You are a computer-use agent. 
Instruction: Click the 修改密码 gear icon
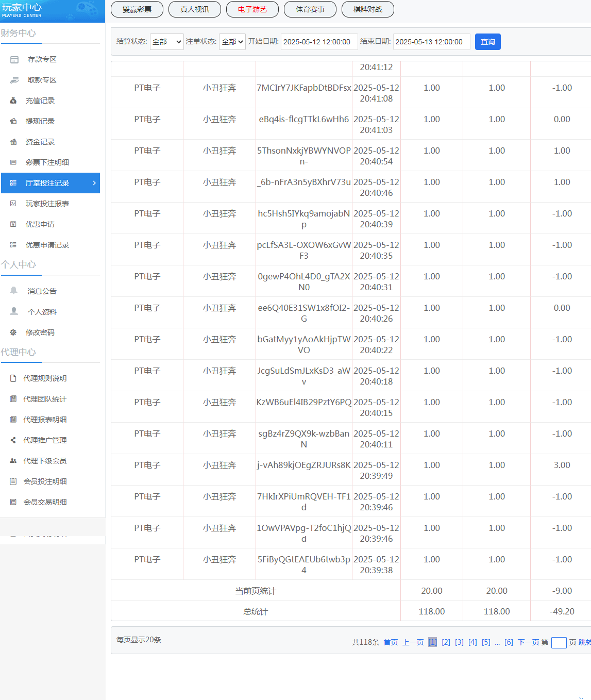pos(13,332)
